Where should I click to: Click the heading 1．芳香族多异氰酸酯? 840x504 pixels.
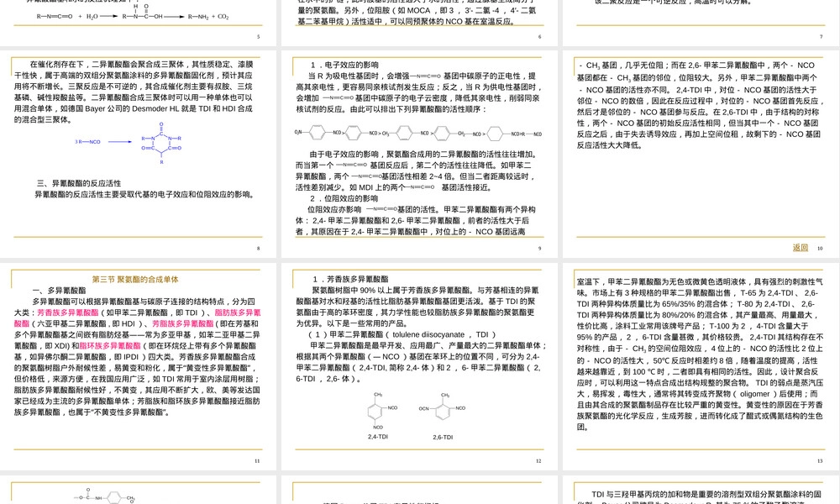351,279
